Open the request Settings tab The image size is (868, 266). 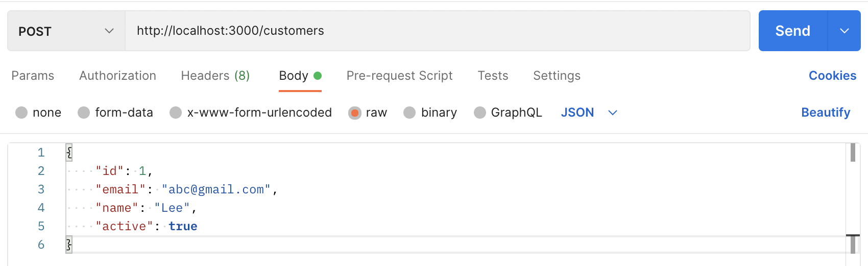point(557,76)
